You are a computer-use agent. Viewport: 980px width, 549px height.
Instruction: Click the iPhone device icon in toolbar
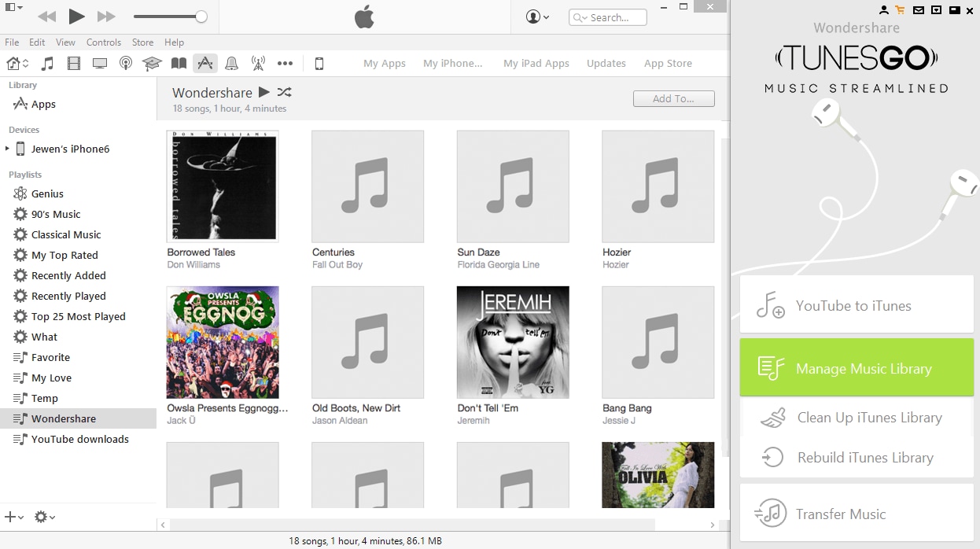pos(319,64)
